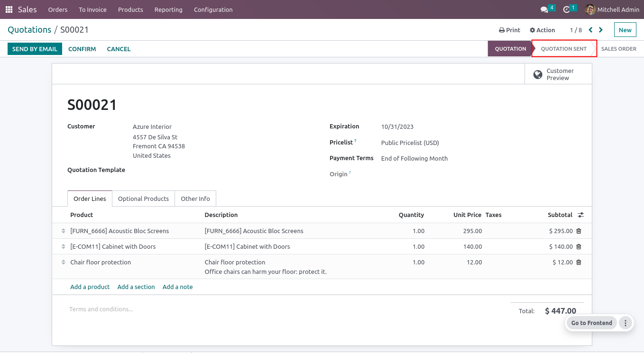Viewport: 644px width, 353px height.
Task: Click the Send by Email button
Action: coord(35,49)
